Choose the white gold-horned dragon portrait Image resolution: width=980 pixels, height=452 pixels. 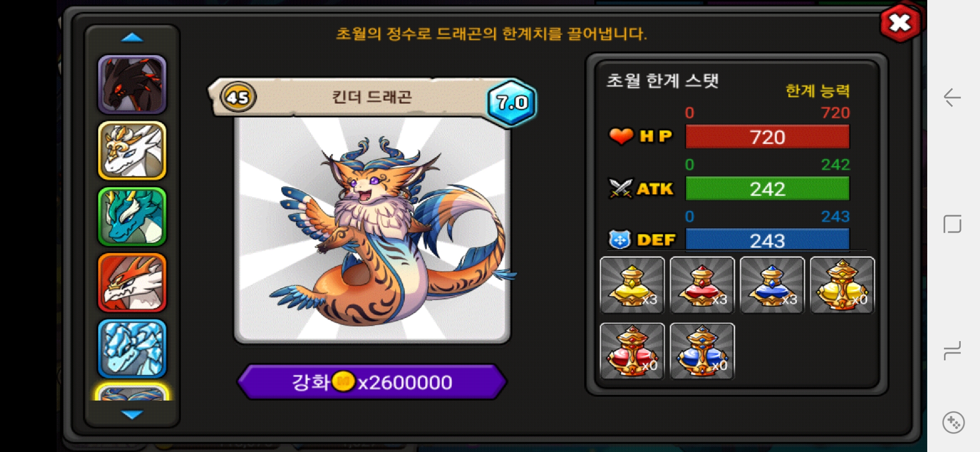[132, 151]
